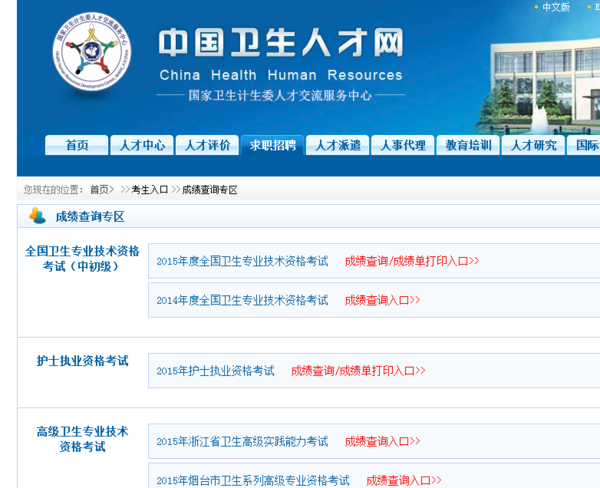600x488 pixels.
Task: Switch to the 人才评价 tab
Action: (x=207, y=145)
